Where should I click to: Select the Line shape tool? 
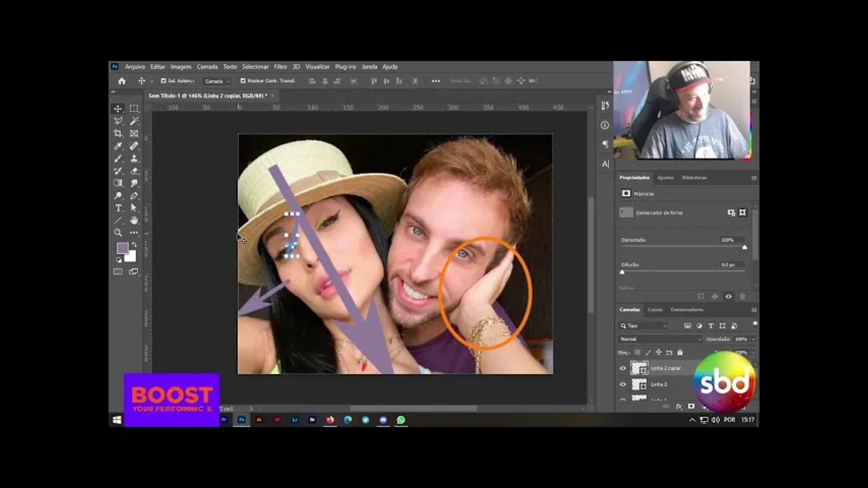coord(118,220)
